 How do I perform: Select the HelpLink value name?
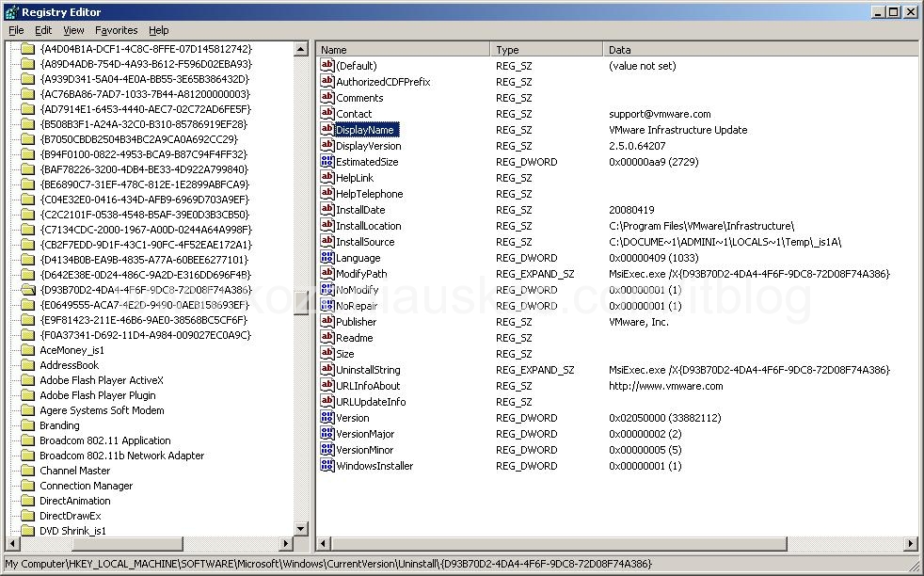pos(354,178)
